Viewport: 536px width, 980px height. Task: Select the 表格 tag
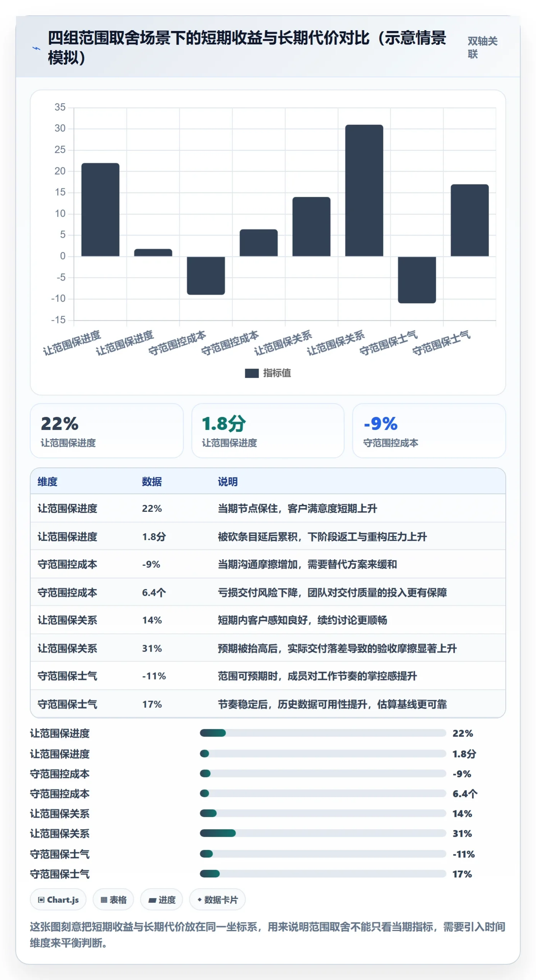(113, 900)
